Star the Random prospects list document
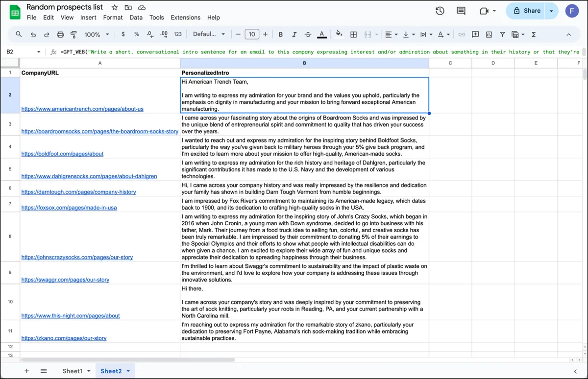This screenshot has height=379, width=588. [114, 7]
